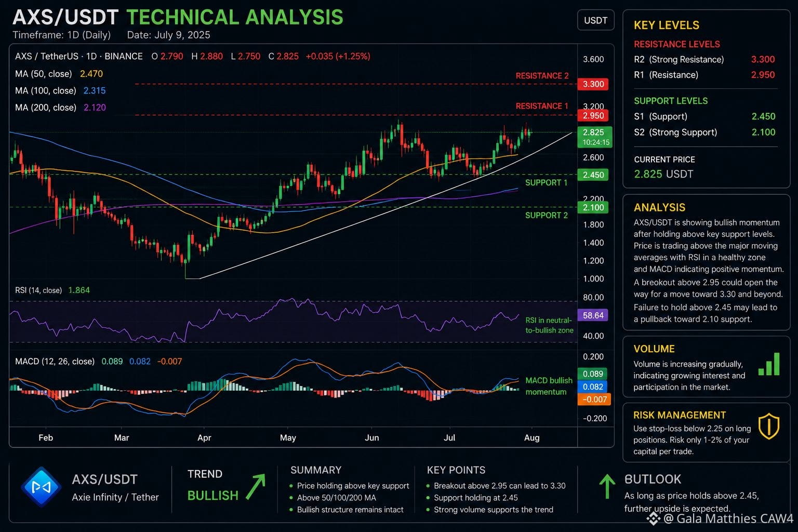Click the SUPPORT 1 label on the chart
This screenshot has height=532, width=798.
click(x=547, y=182)
